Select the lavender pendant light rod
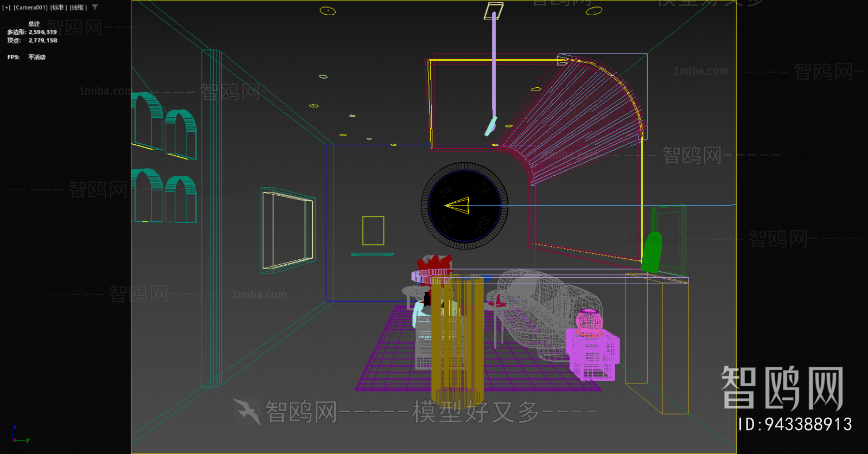Image resolution: width=868 pixels, height=454 pixels. point(494,65)
